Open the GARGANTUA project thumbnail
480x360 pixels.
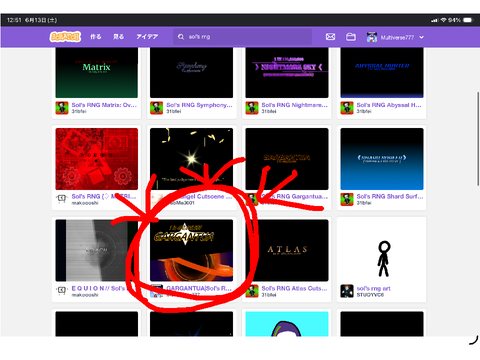[191, 250]
